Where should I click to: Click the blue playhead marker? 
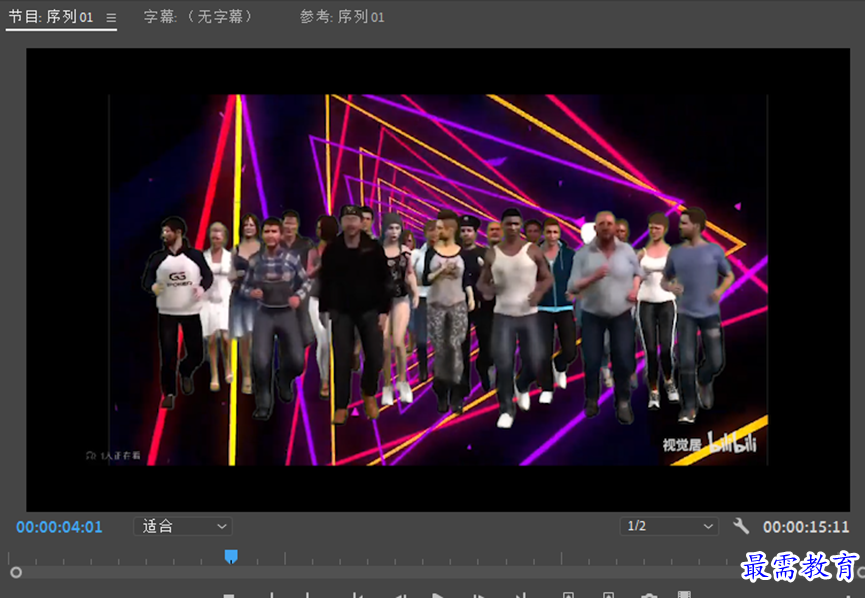(x=231, y=556)
